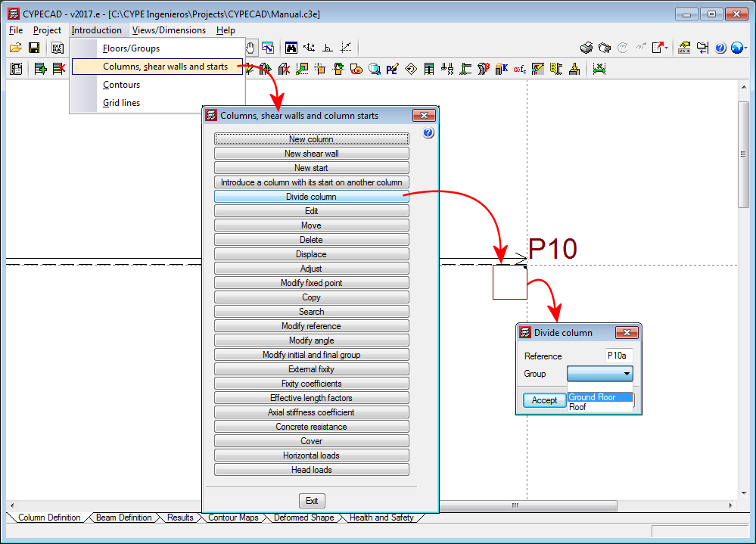756x544 pixels.
Task: Click the pan hand tool icon
Action: pos(250,48)
